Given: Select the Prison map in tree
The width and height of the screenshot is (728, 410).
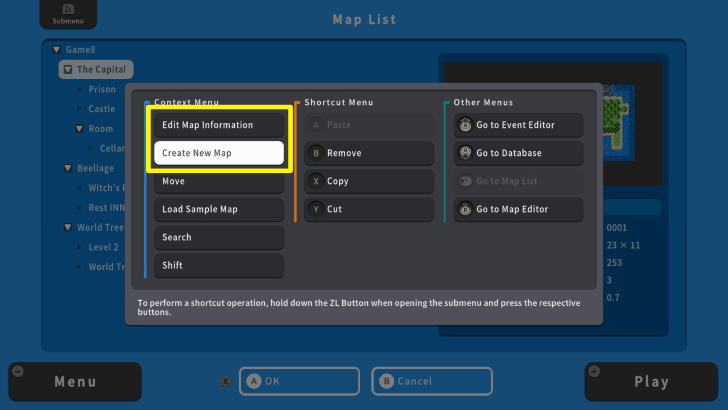Looking at the screenshot, I should pos(102,89).
